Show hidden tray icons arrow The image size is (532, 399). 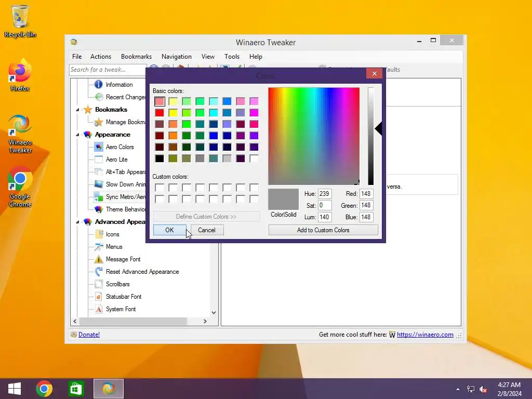click(x=458, y=389)
